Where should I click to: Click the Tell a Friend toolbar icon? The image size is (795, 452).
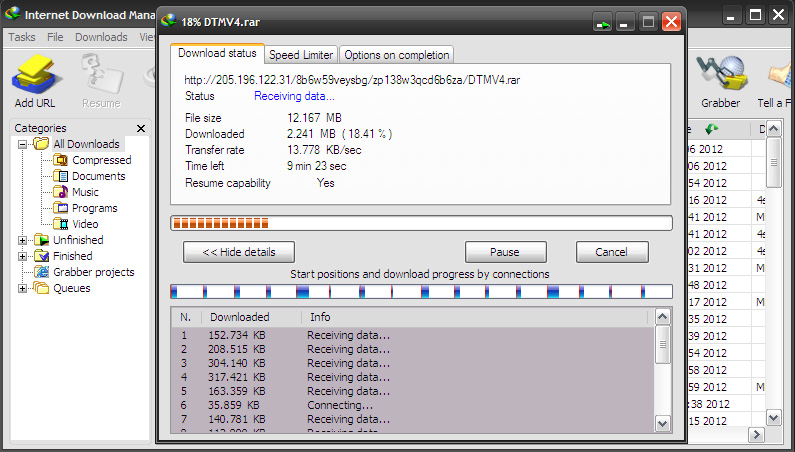click(781, 75)
